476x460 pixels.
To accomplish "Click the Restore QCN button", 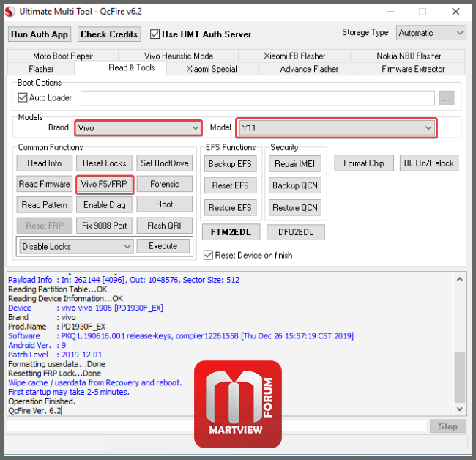I will coord(295,208).
